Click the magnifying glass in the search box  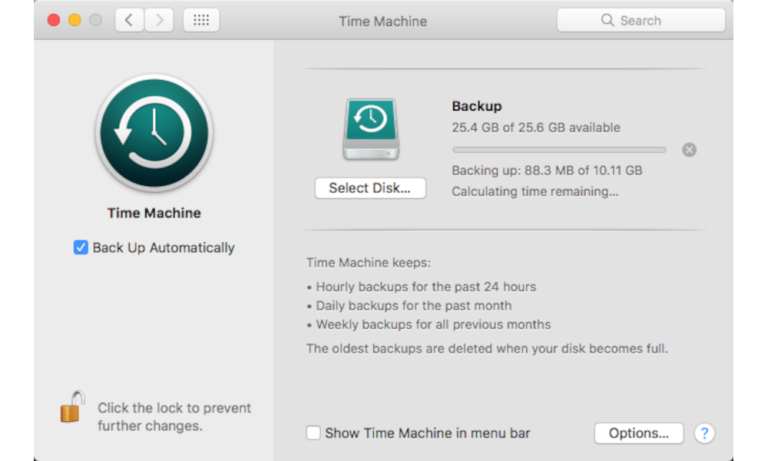(607, 20)
